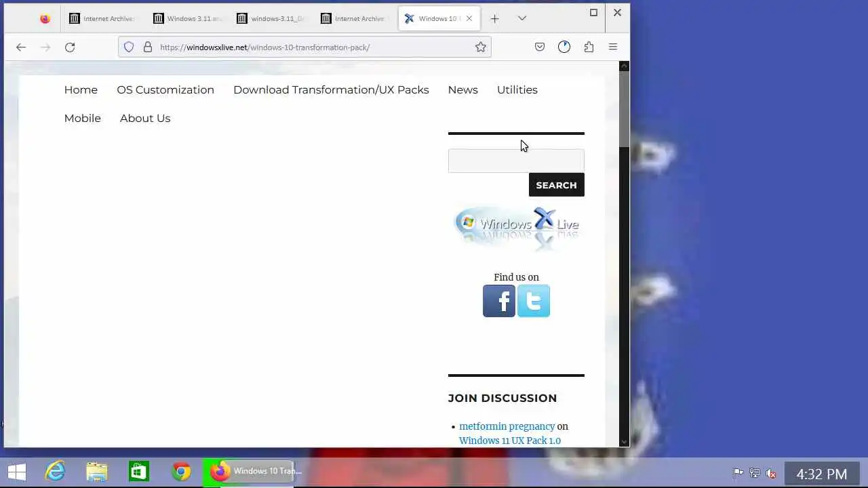The height and width of the screenshot is (488, 868).
Task: Open the Windows 11 UX Pack 1.0 link
Action: coord(510,441)
